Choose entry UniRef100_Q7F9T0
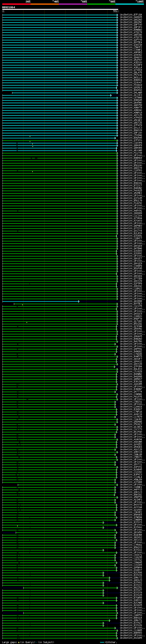Image resolution: width=146 pixels, height=644 pixels. click(131, 140)
